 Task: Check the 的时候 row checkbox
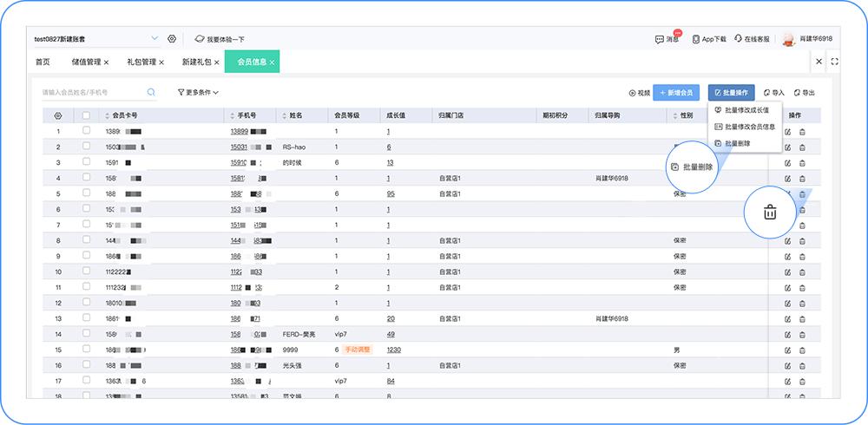[x=86, y=161]
